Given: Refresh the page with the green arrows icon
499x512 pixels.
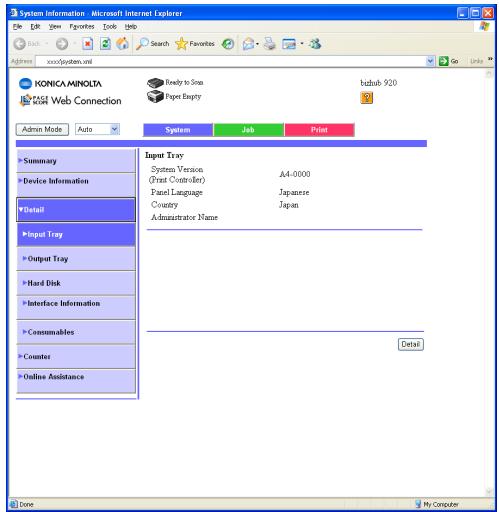Looking at the screenshot, I should point(105,44).
